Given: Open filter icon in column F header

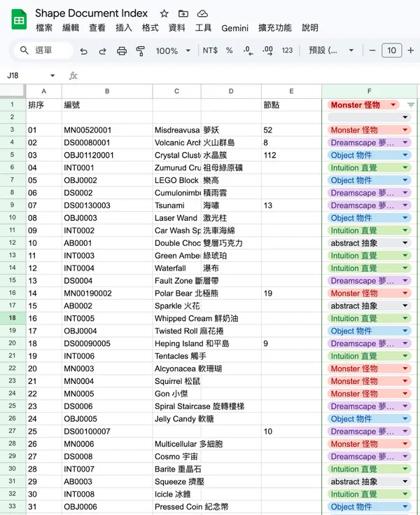Looking at the screenshot, I should coord(411,105).
